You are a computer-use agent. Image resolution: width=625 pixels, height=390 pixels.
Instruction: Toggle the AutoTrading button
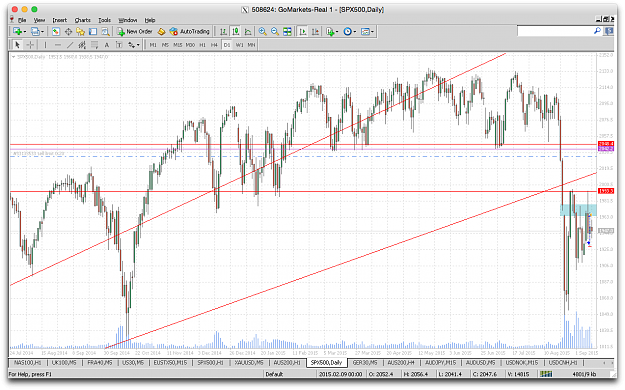tap(189, 32)
